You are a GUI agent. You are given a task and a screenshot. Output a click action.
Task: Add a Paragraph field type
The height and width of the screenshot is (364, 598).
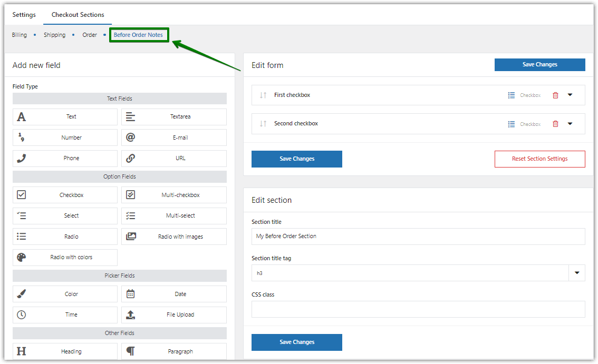point(174,351)
